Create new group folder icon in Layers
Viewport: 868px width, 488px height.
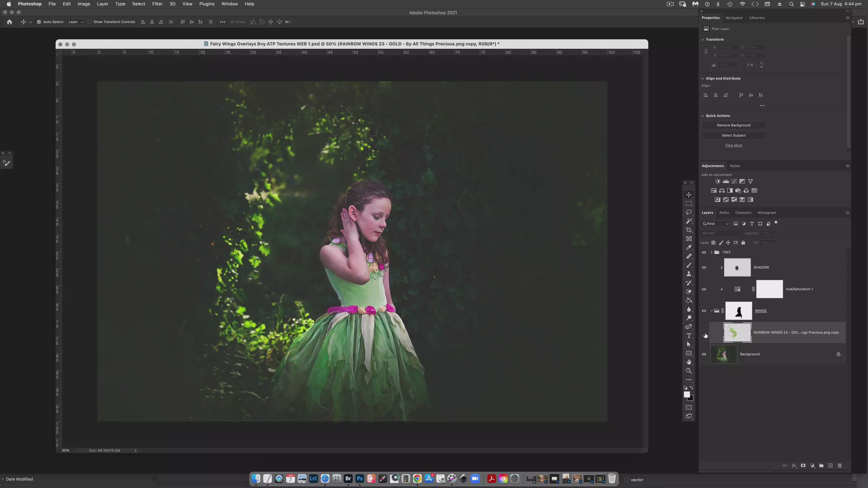821,465
